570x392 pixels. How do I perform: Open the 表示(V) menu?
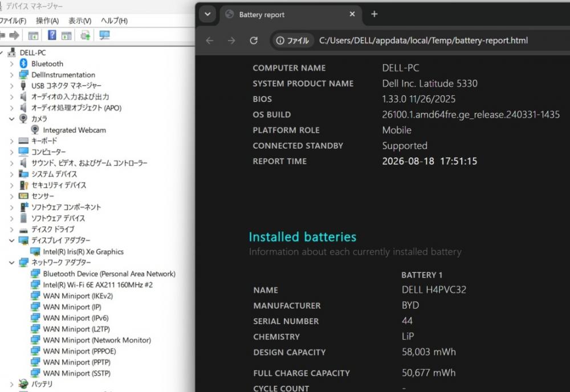pos(80,21)
